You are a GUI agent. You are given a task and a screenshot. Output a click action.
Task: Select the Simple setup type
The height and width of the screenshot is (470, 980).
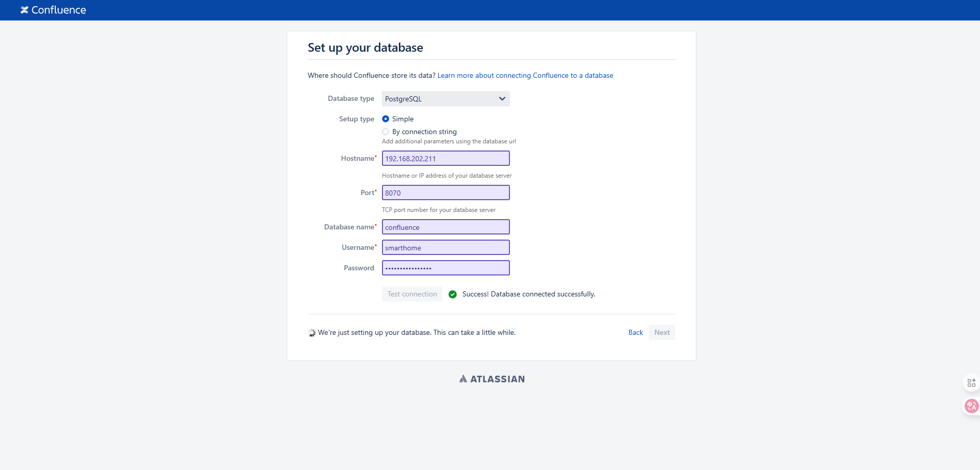(x=386, y=119)
